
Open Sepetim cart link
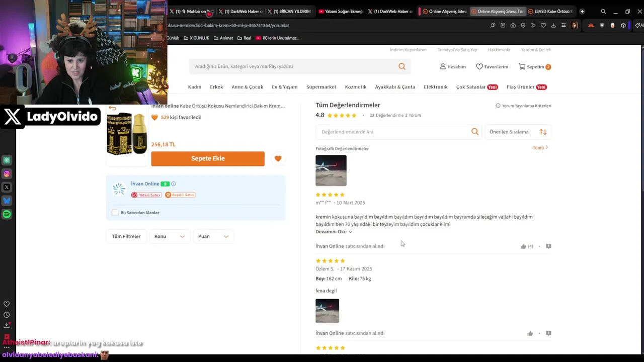[x=535, y=67]
